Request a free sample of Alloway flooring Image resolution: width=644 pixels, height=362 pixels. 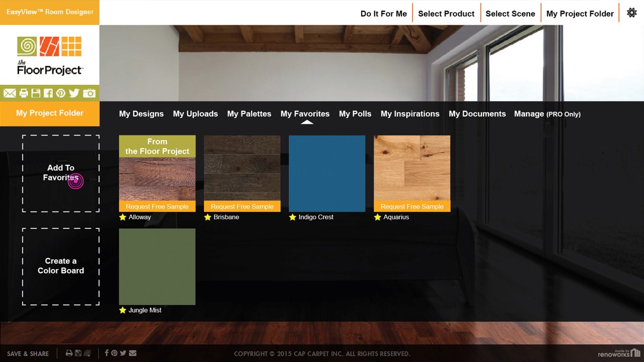157,206
